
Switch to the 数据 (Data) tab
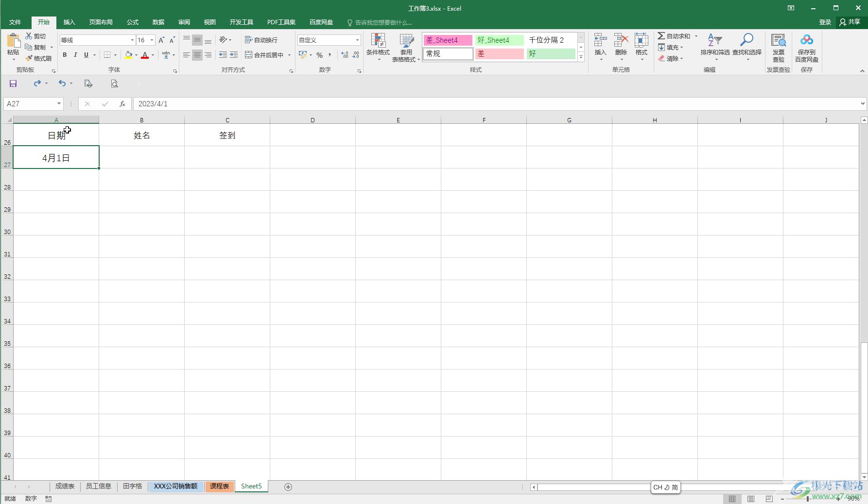pyautogui.click(x=158, y=22)
